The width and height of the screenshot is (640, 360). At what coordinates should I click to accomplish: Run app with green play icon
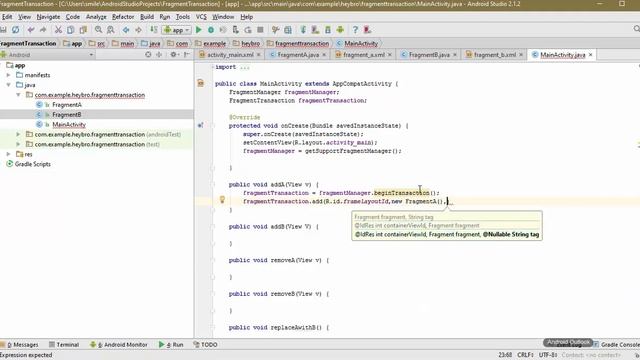(199, 30)
